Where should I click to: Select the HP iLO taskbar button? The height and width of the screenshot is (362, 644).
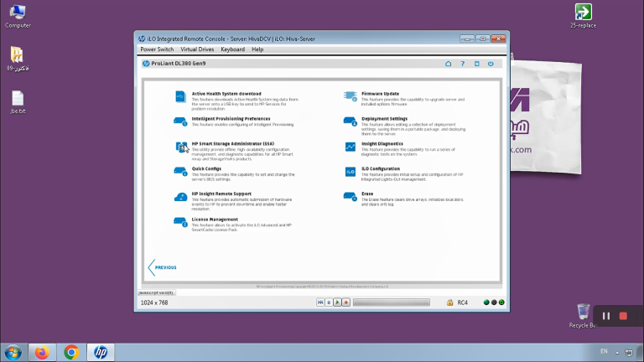click(101, 352)
